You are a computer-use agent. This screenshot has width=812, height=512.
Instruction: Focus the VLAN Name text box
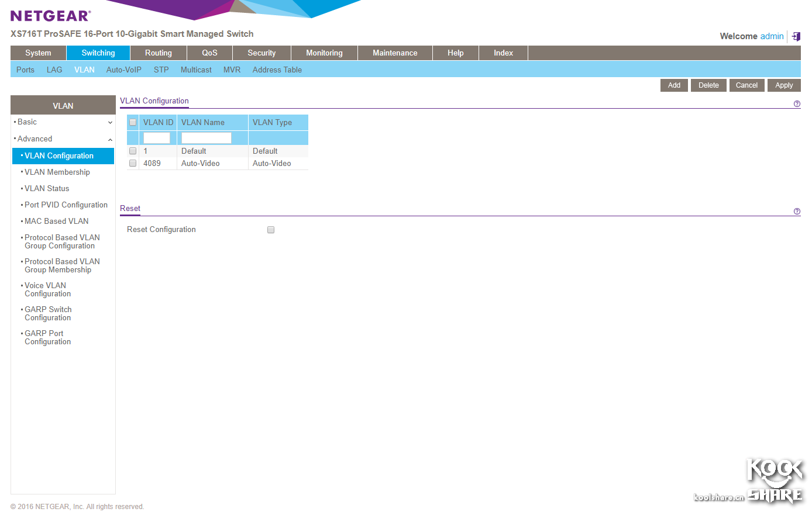[206, 138]
